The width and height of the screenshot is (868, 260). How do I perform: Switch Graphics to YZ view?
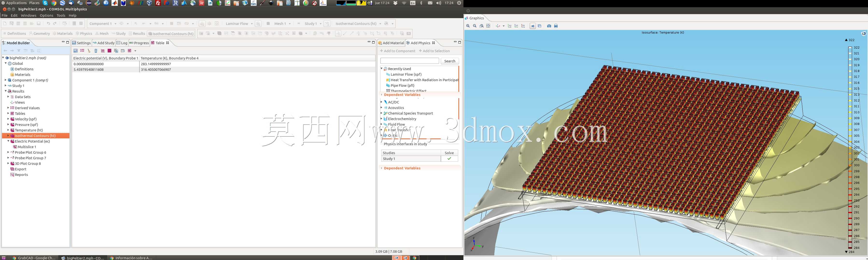coord(516,26)
